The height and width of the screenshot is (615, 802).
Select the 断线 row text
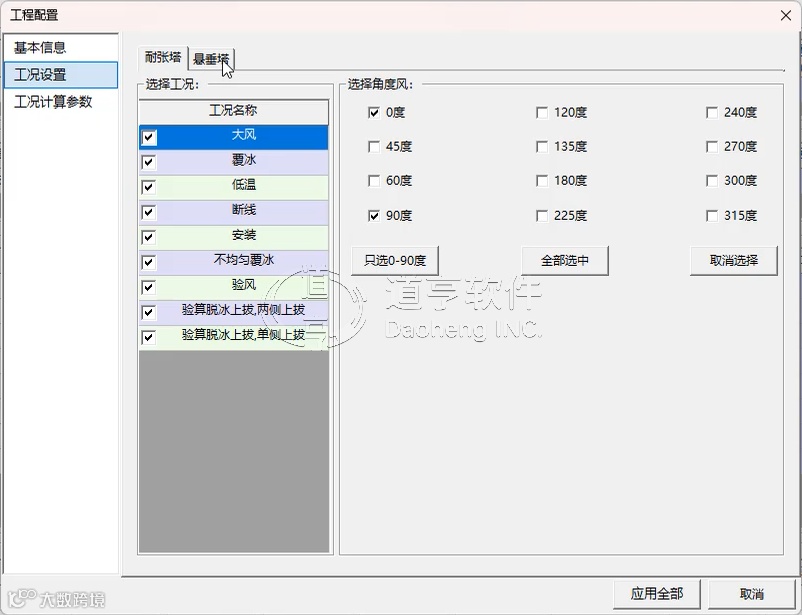click(243, 210)
